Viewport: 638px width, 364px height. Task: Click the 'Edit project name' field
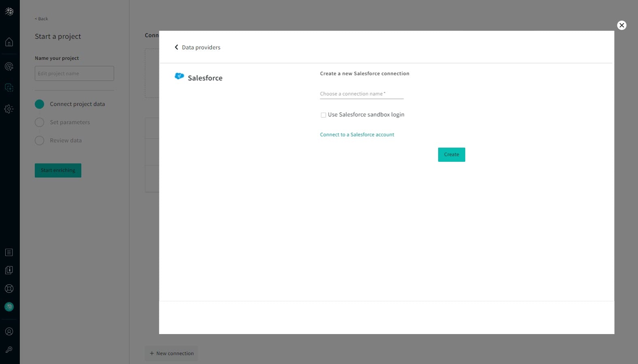coord(74,74)
